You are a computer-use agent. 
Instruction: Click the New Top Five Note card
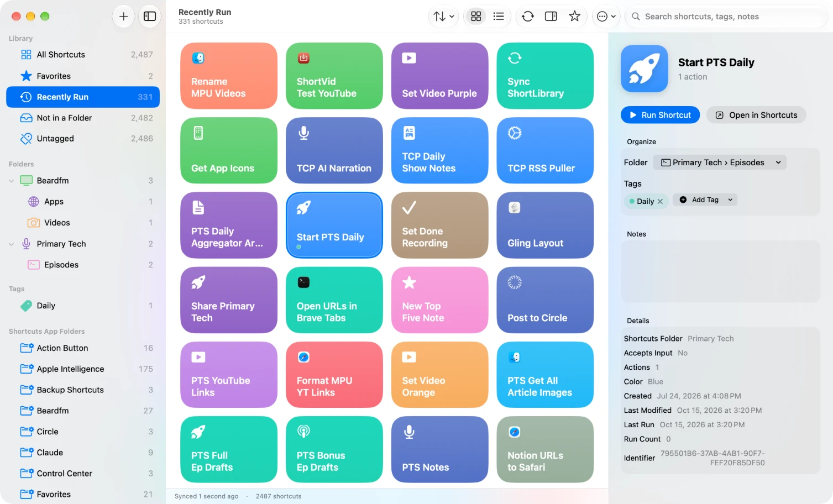pyautogui.click(x=440, y=300)
